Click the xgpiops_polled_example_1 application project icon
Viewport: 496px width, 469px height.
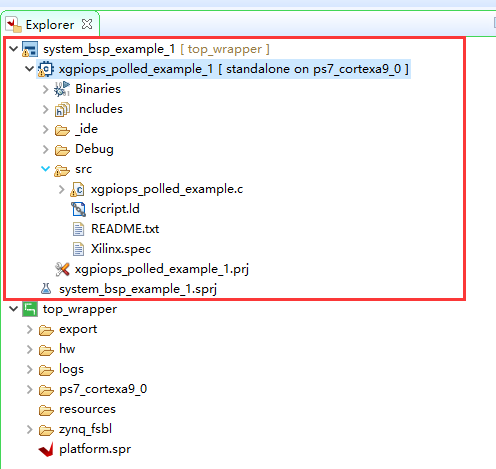(45, 69)
